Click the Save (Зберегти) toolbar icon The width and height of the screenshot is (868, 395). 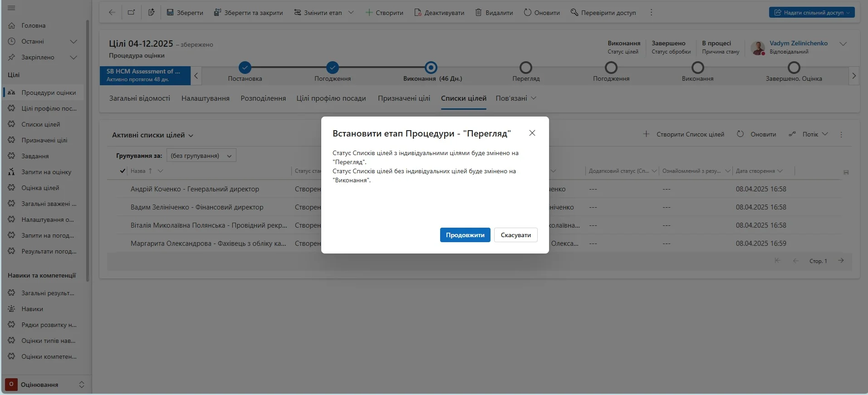pos(170,13)
